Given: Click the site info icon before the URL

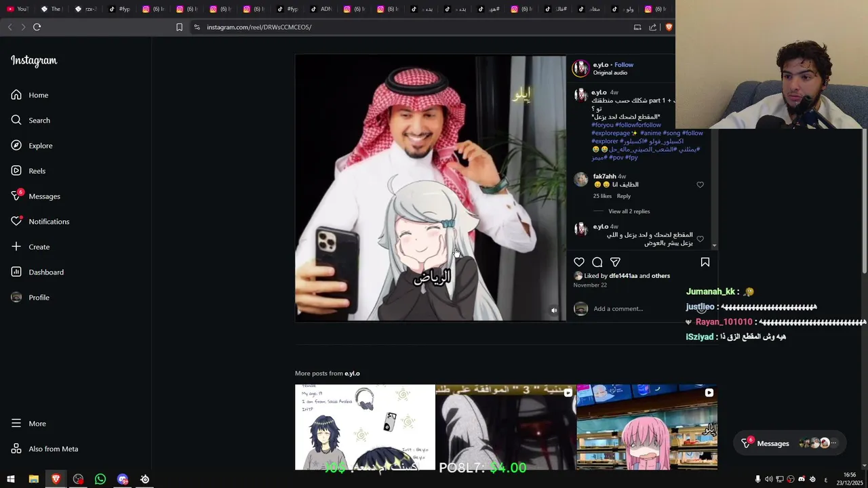Looking at the screenshot, I should [x=197, y=27].
